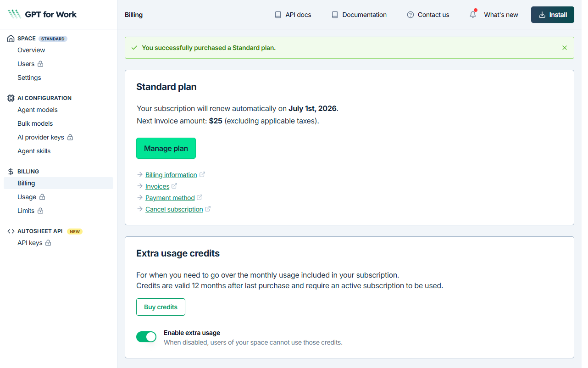The width and height of the screenshot is (588, 368).
Task: Open Limits page in sidebar
Action: click(x=26, y=211)
